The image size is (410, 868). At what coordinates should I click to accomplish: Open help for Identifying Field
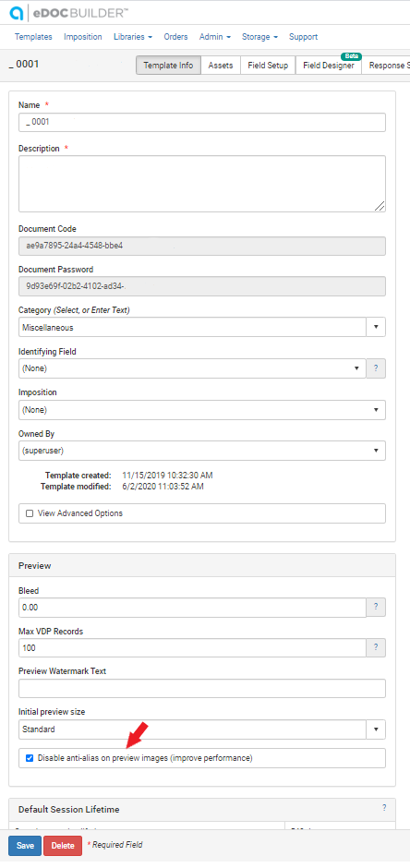376,368
